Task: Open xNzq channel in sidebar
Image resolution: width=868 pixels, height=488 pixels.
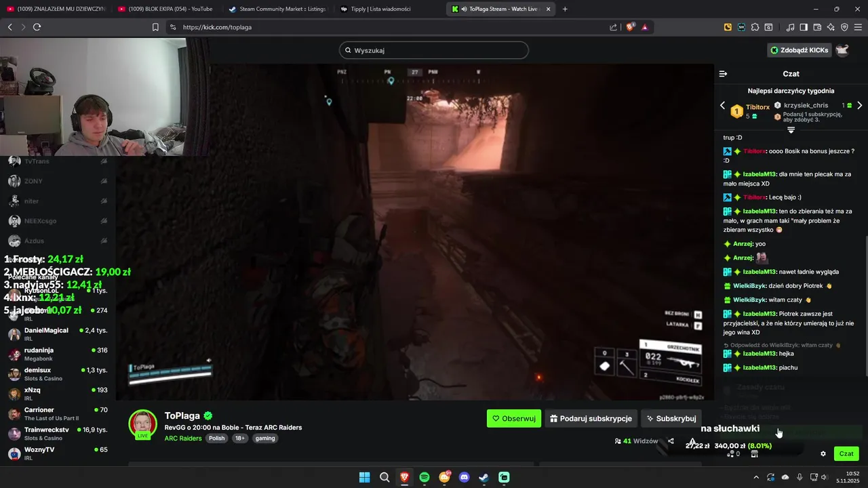Action: point(58,394)
